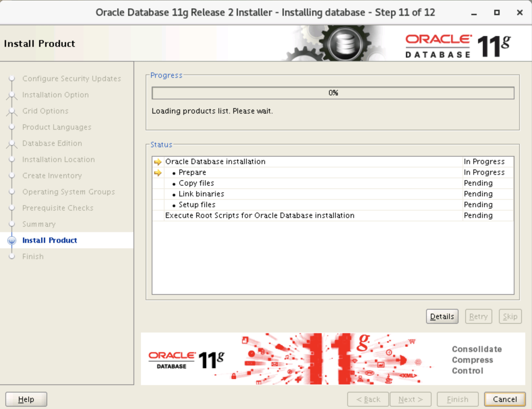Screen dimensions: 532x409
Task: Select Installation Option step in sidebar
Action: (x=55, y=95)
